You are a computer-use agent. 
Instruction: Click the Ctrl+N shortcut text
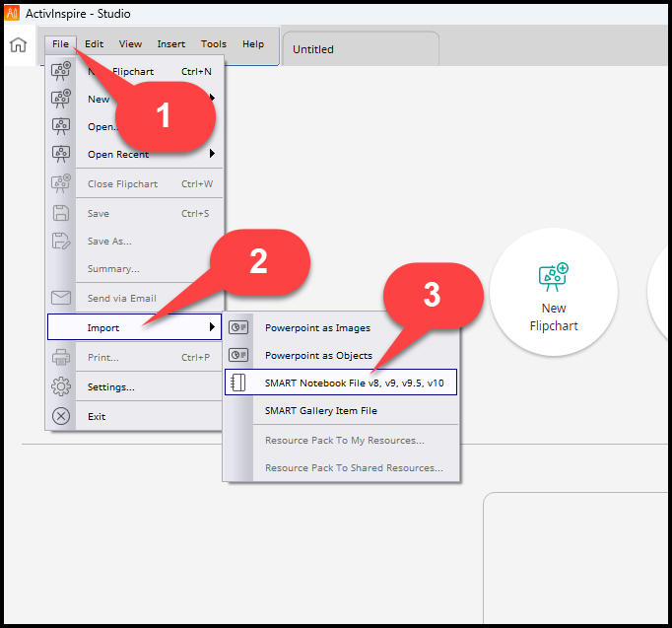(196, 72)
